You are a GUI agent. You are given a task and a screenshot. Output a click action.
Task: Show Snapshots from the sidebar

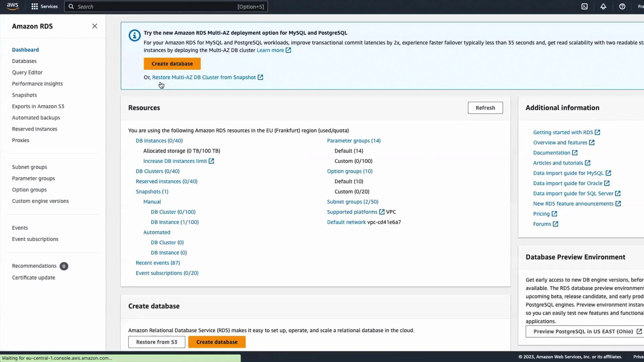(24, 95)
